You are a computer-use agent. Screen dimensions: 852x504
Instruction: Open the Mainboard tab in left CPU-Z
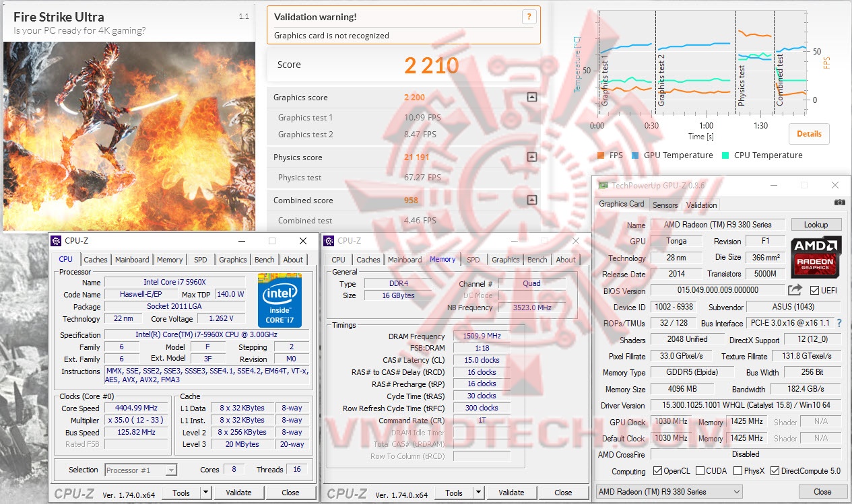coord(132,260)
